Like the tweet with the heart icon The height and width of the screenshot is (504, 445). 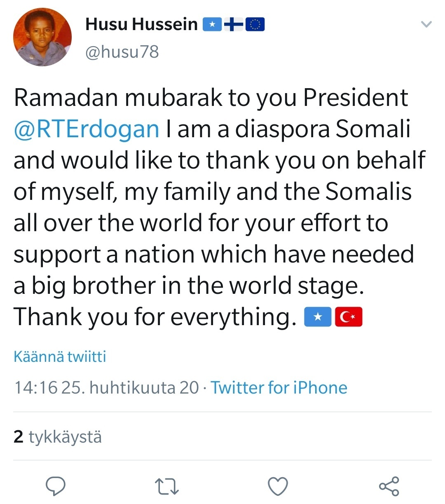[278, 486]
